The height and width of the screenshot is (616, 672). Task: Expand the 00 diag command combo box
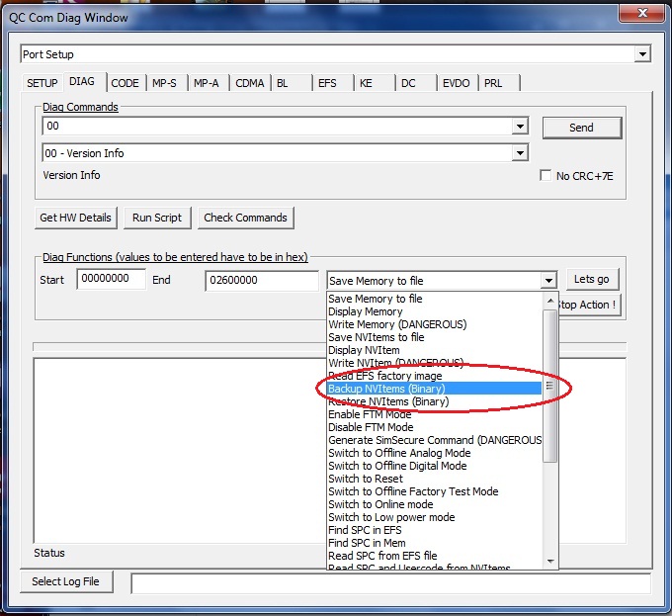click(x=520, y=127)
